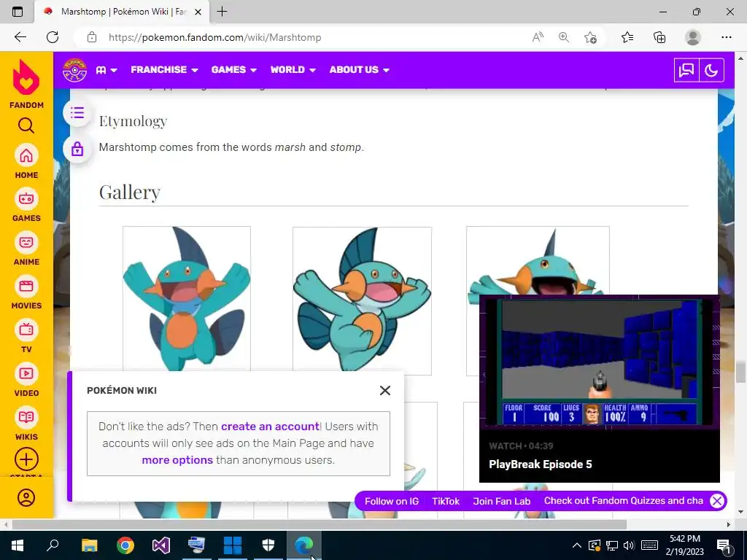The height and width of the screenshot is (560, 747).
Task: Click the Join Fan Lab link
Action: [x=501, y=501]
